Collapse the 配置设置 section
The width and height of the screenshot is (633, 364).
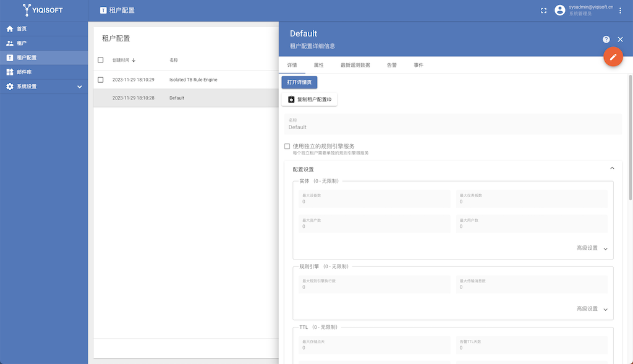tap(612, 168)
